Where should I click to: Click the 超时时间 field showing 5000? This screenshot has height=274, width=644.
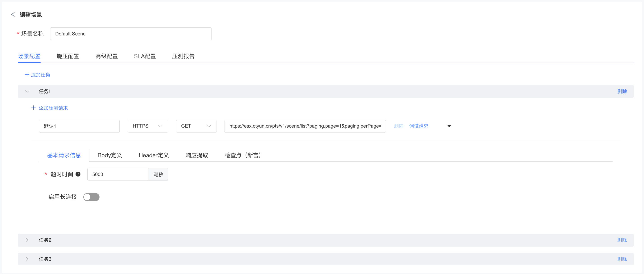coord(118,174)
